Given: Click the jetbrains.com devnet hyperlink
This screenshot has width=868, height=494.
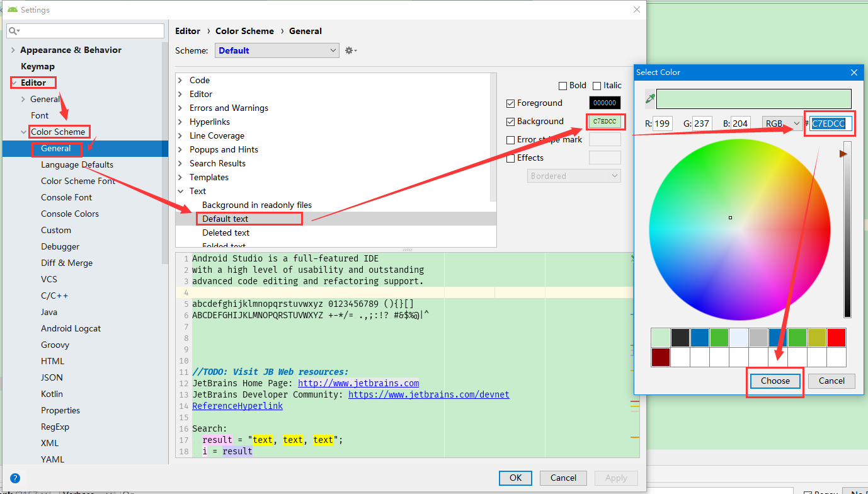Looking at the screenshot, I should pyautogui.click(x=429, y=394).
